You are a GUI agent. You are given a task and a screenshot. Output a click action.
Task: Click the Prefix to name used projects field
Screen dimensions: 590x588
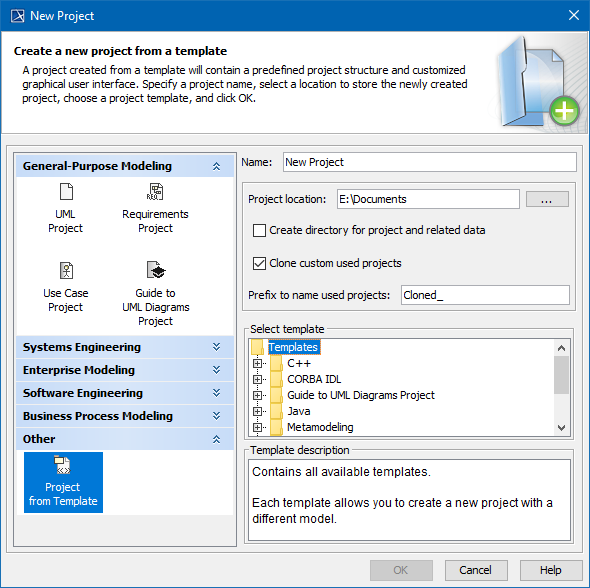click(x=485, y=295)
